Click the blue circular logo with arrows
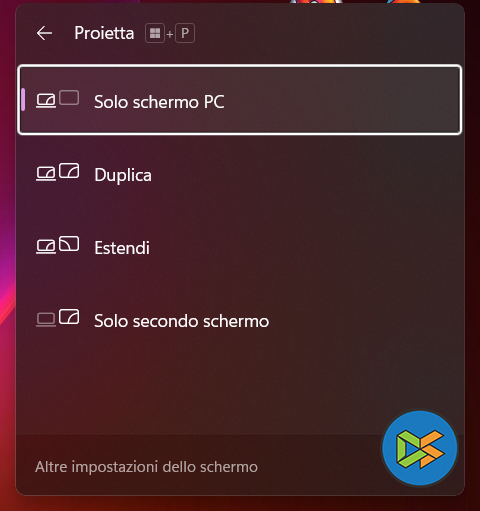This screenshot has width=480, height=511. (420, 448)
